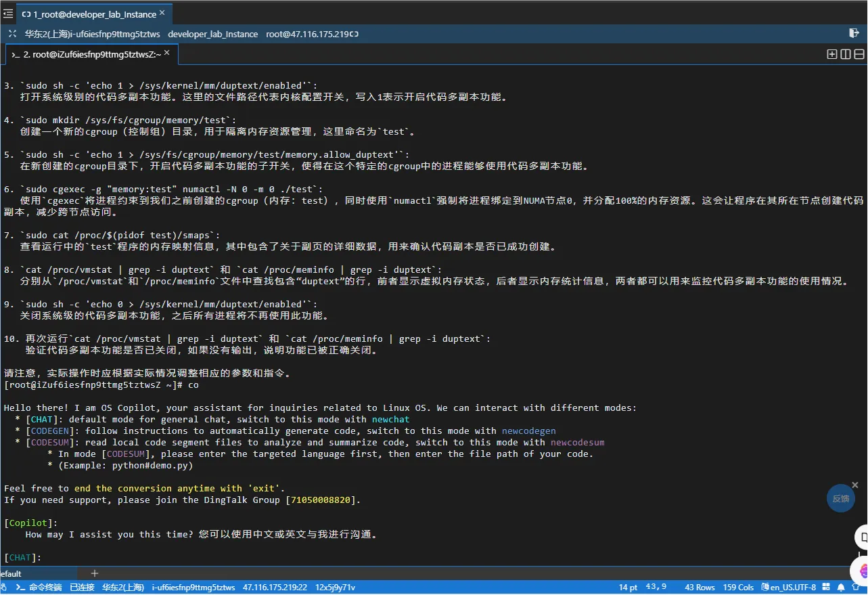Click the DingTalk group number 71050008820
This screenshot has width=868, height=595.
[x=320, y=500]
